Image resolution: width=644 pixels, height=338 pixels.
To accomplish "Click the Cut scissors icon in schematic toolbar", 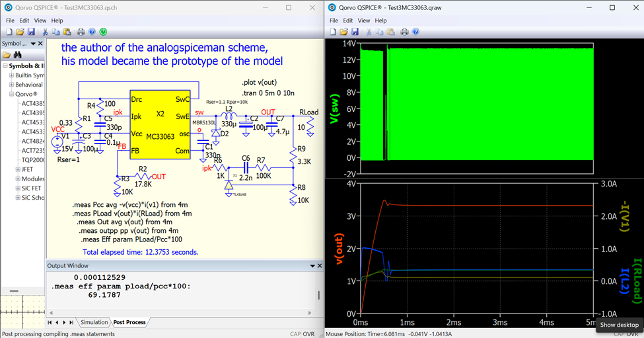I will (46, 32).
